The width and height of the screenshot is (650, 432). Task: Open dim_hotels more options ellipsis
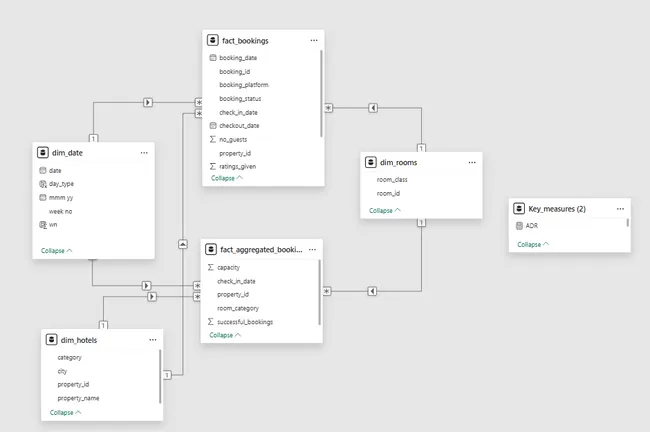pos(153,340)
